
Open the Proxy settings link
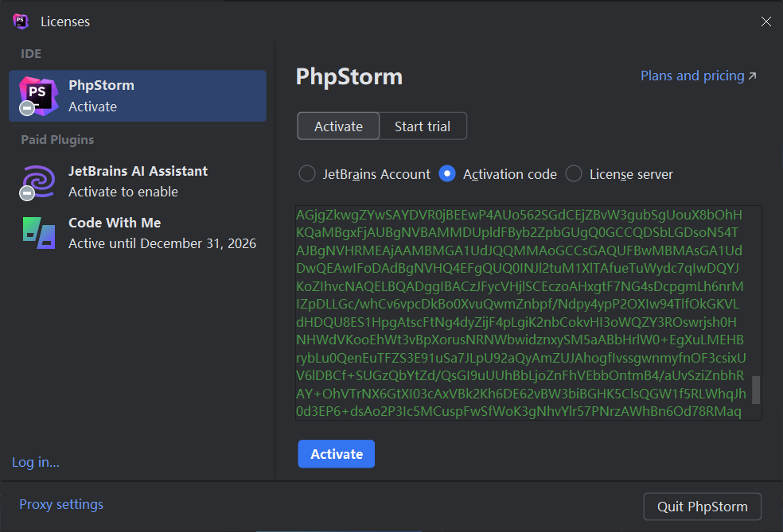pyautogui.click(x=61, y=504)
